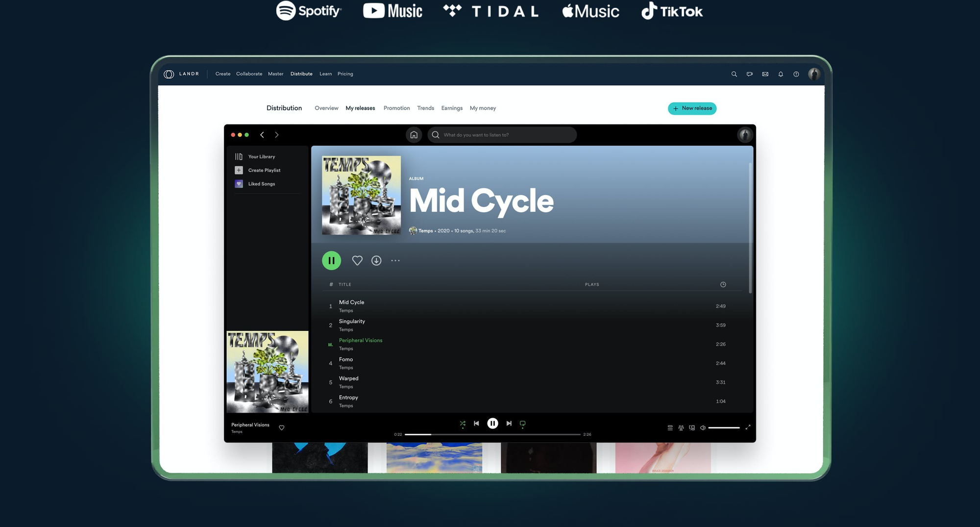Open the LANDR help question mark icon
This screenshot has width=980, height=527.
(796, 74)
